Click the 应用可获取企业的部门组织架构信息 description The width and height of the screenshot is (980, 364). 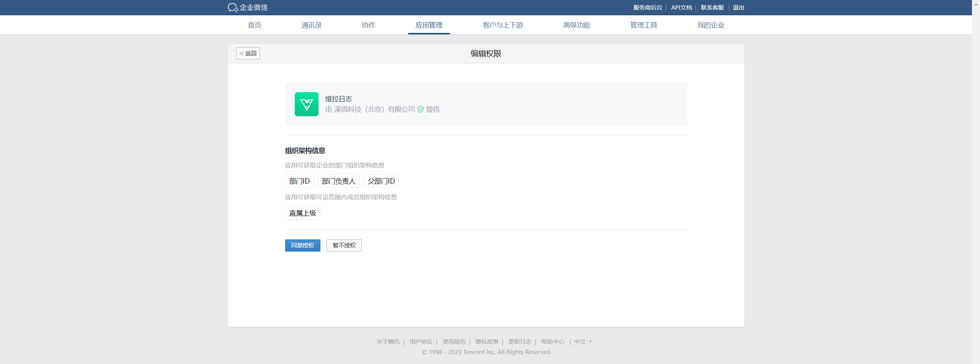click(x=335, y=166)
